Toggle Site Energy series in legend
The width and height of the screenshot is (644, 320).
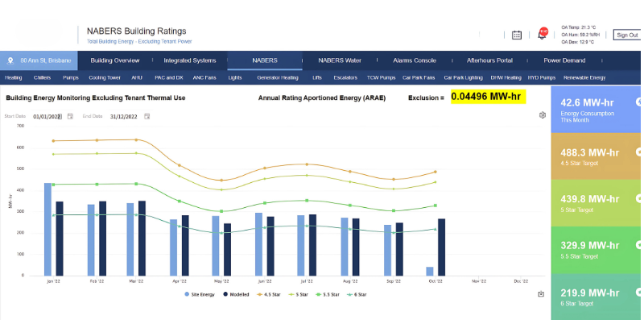200,294
